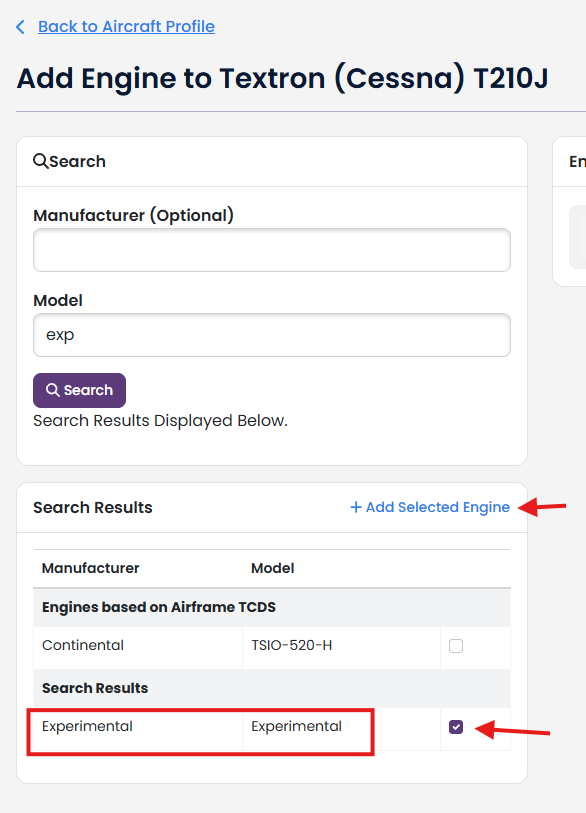Viewport: 586px width, 813px height.
Task: Click the Manufacturer (Optional) input field
Action: pyautogui.click(x=272, y=250)
